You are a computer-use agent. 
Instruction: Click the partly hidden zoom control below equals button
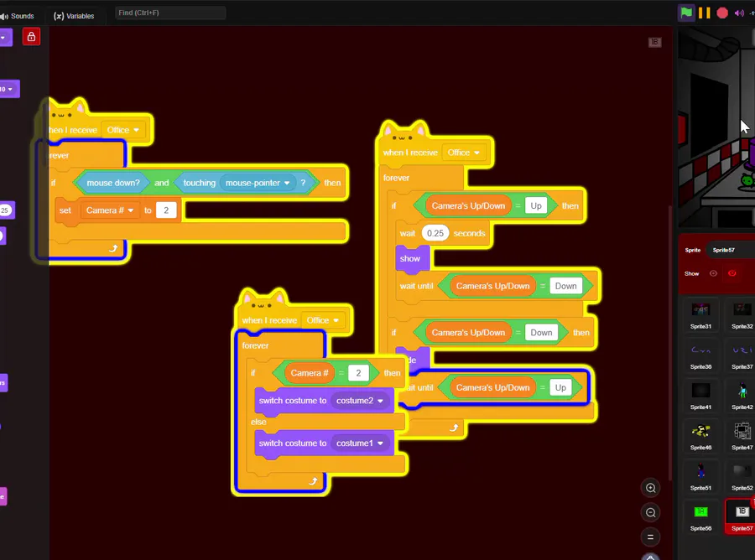point(650,557)
